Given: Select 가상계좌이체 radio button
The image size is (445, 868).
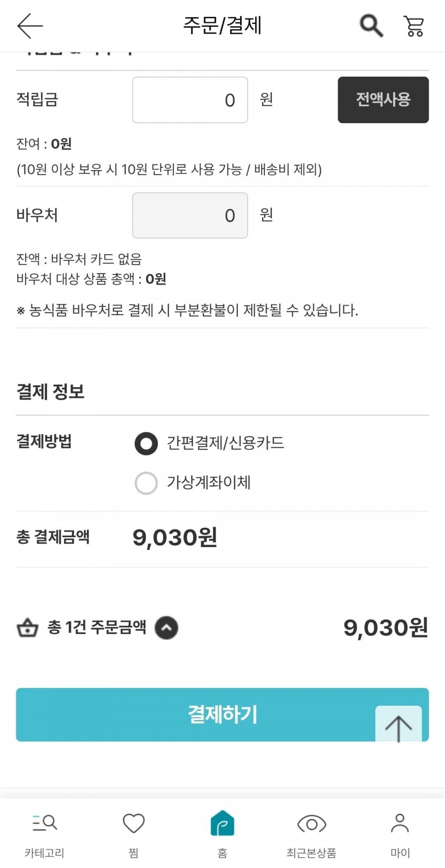Looking at the screenshot, I should click(146, 483).
